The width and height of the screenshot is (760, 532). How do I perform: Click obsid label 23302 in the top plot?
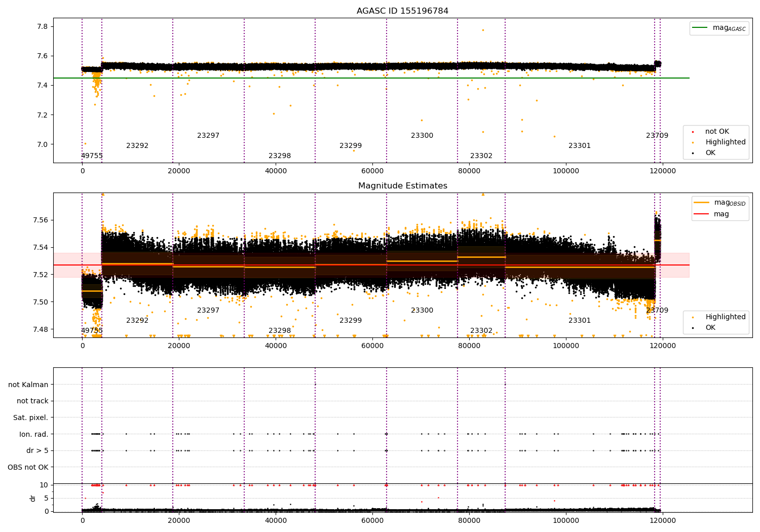pyautogui.click(x=481, y=156)
